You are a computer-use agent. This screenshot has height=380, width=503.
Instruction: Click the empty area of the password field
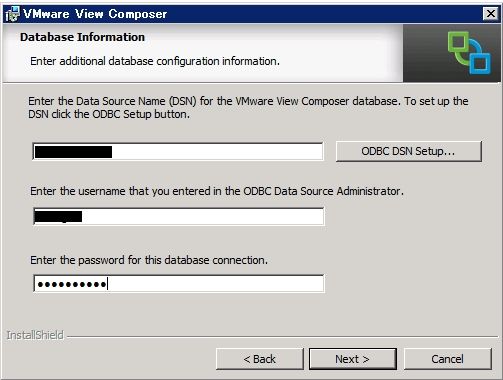(215, 284)
